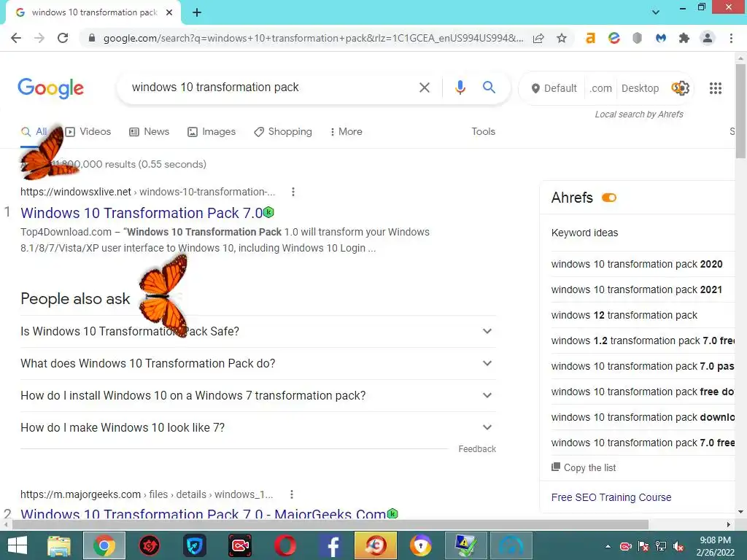
Task: Clear the search box with the X icon
Action: pos(424,87)
